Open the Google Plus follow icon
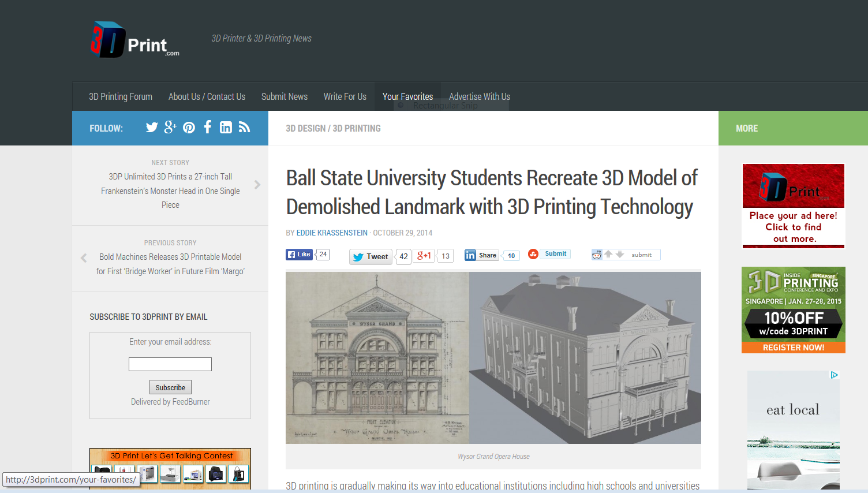868x493 pixels. (x=170, y=127)
